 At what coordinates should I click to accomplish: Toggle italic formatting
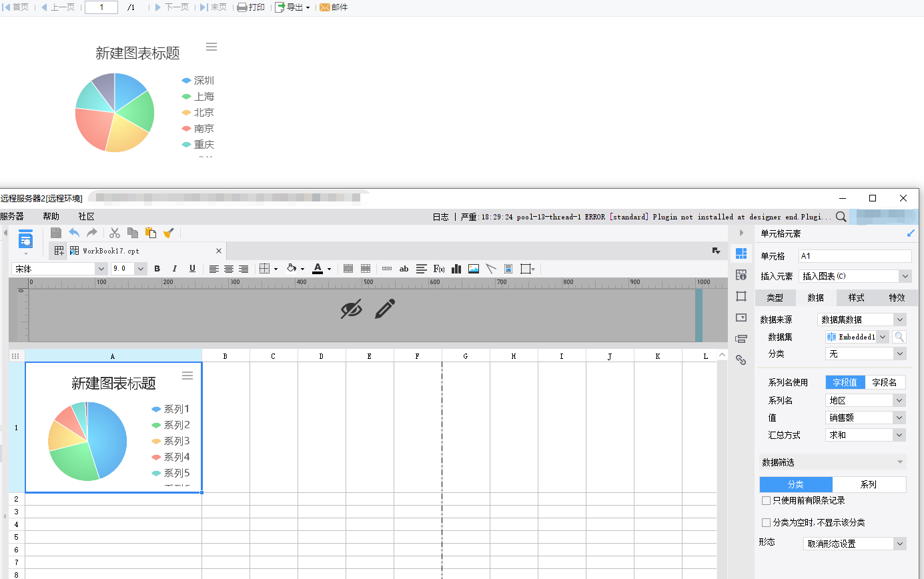coord(175,269)
